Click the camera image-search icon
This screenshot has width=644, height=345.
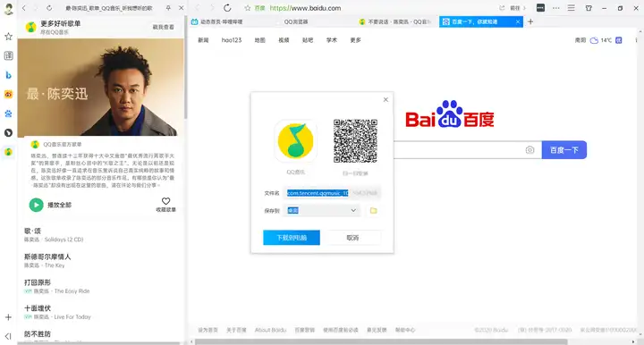pos(530,150)
